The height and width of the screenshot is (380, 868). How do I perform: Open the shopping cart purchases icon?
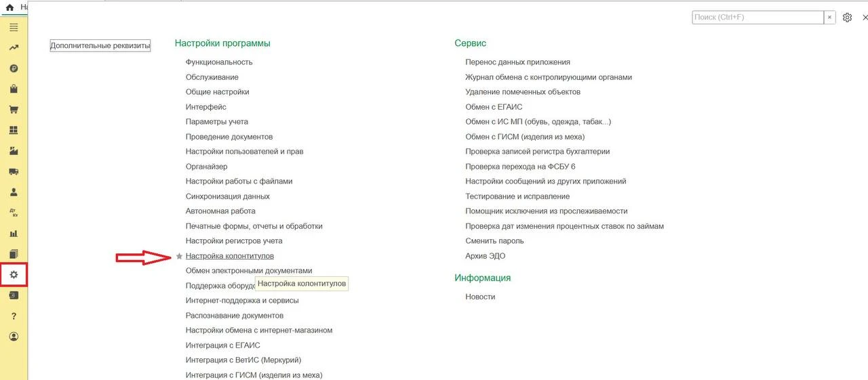14,110
